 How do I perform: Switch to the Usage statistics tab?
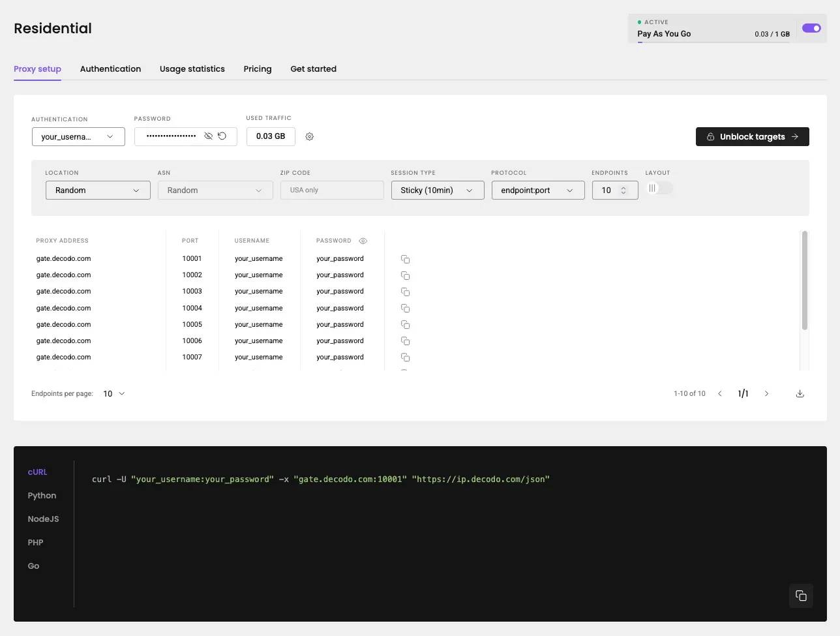tap(192, 69)
